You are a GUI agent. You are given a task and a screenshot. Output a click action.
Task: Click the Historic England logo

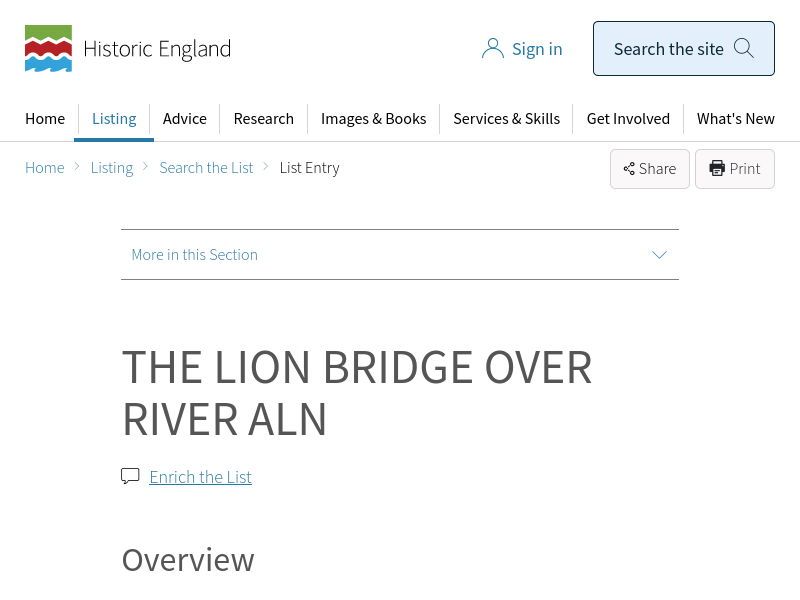[128, 49]
